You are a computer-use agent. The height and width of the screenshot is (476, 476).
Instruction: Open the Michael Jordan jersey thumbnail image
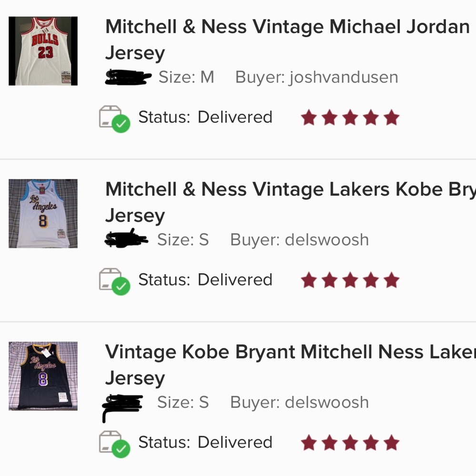click(x=42, y=50)
